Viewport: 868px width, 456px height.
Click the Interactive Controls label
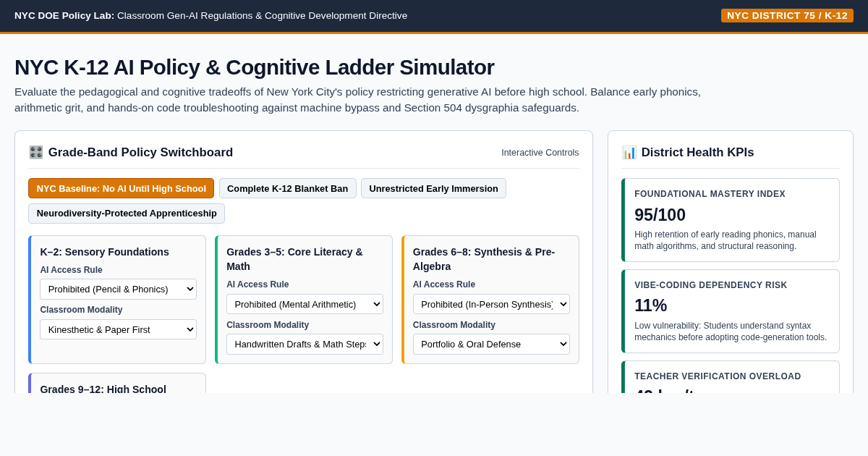pos(540,153)
